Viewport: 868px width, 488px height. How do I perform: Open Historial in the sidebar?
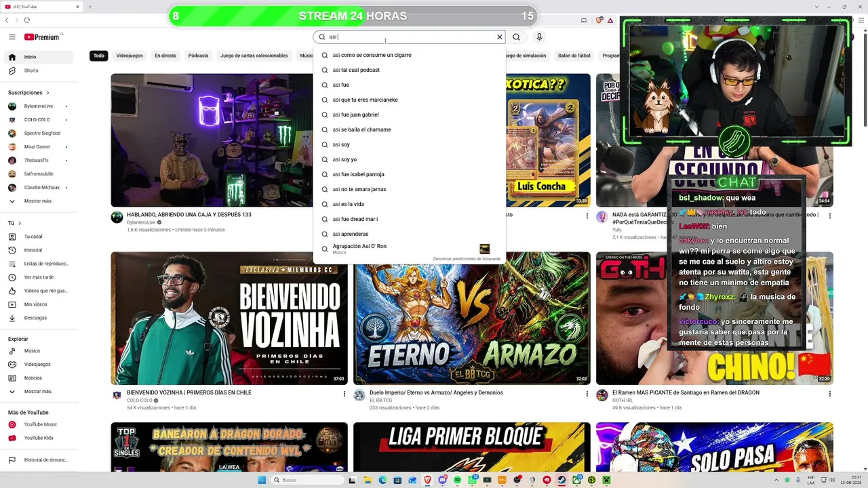click(39, 250)
